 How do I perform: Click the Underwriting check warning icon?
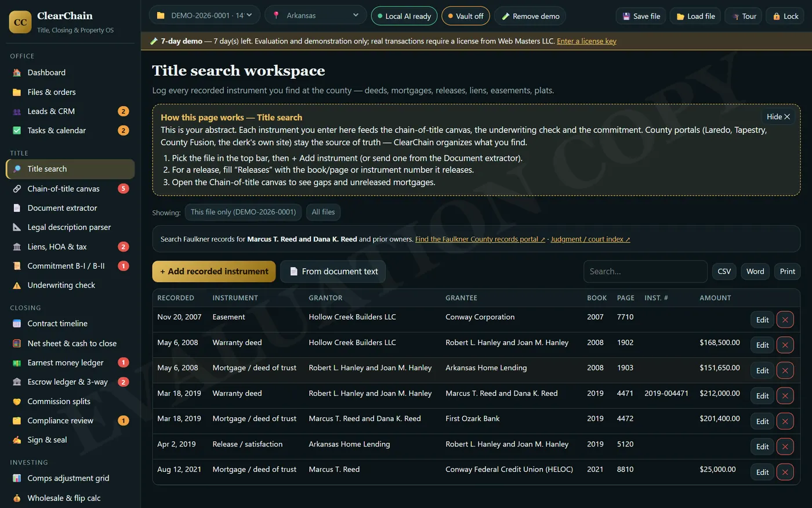point(17,286)
